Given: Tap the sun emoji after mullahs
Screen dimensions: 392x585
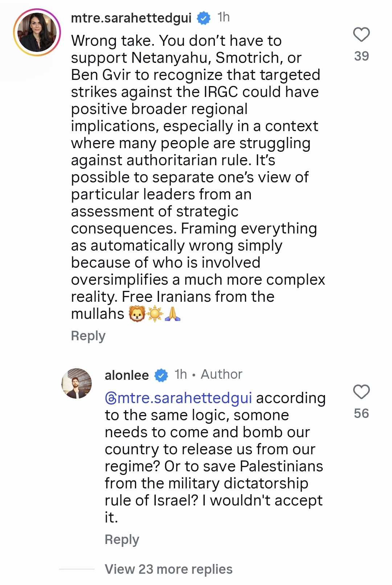Looking at the screenshot, I should 155,314.
